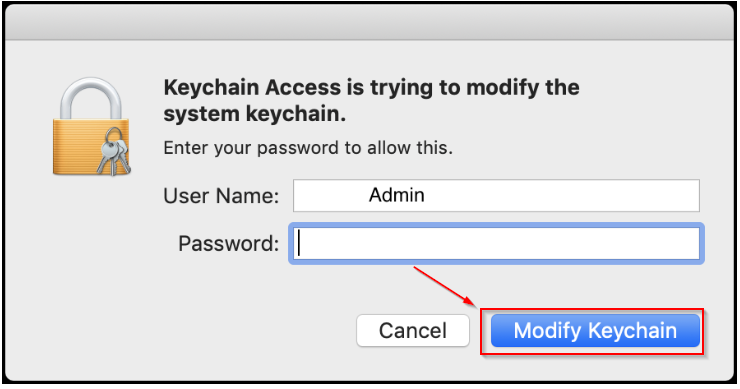
Task: Select the Admin text in User Name
Action: [x=396, y=195]
